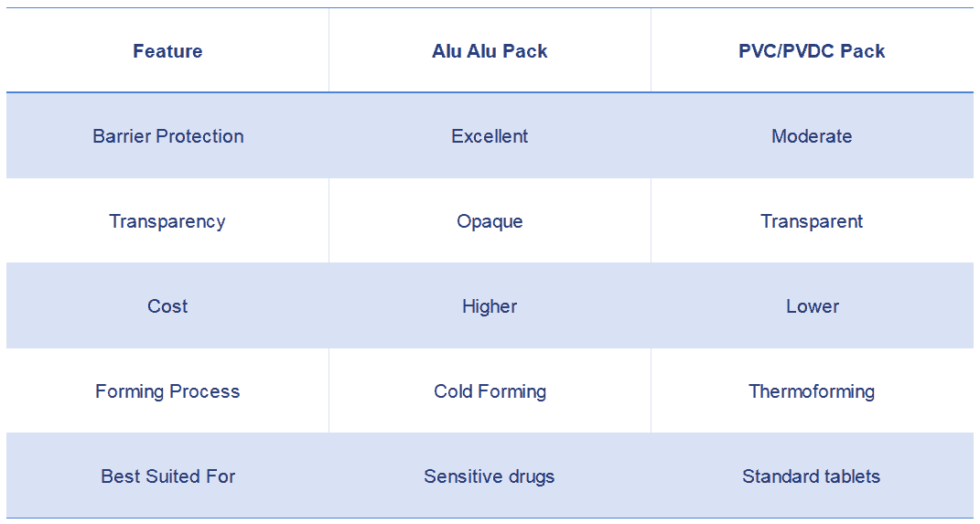Viewport: 980px width, 524px height.
Task: Click the Transparency feature label
Action: pyautogui.click(x=167, y=221)
